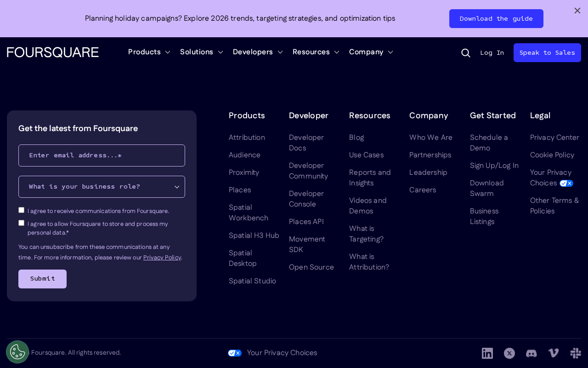Viewport: 588px width, 368px height.
Task: Open Foursquare X (Twitter) icon
Action: (509, 353)
